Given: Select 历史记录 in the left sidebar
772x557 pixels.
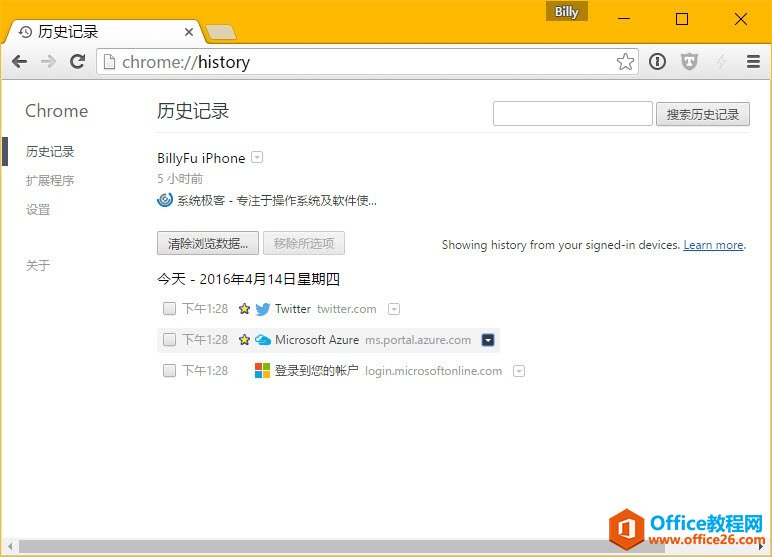Looking at the screenshot, I should 50,151.
